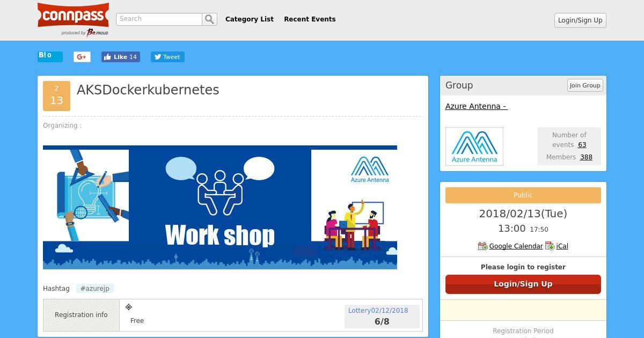The height and width of the screenshot is (338, 644).
Task: Click the orange date badge 2 13
Action: tap(56, 95)
